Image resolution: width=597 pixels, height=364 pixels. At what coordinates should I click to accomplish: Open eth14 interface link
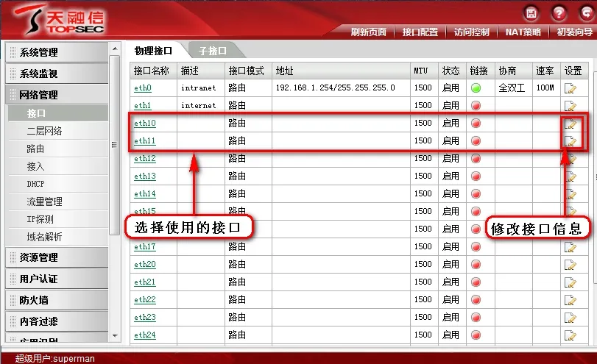click(145, 193)
